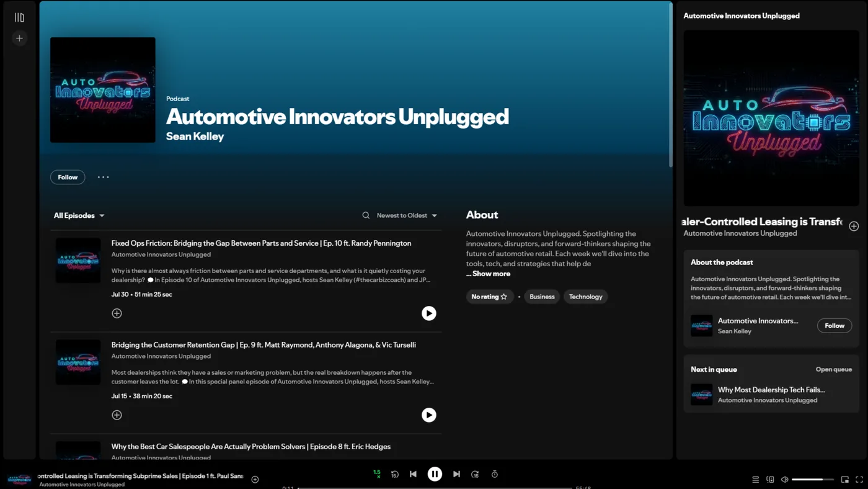Skip to next track
Screen dimensions: 868x489
pos(456,474)
